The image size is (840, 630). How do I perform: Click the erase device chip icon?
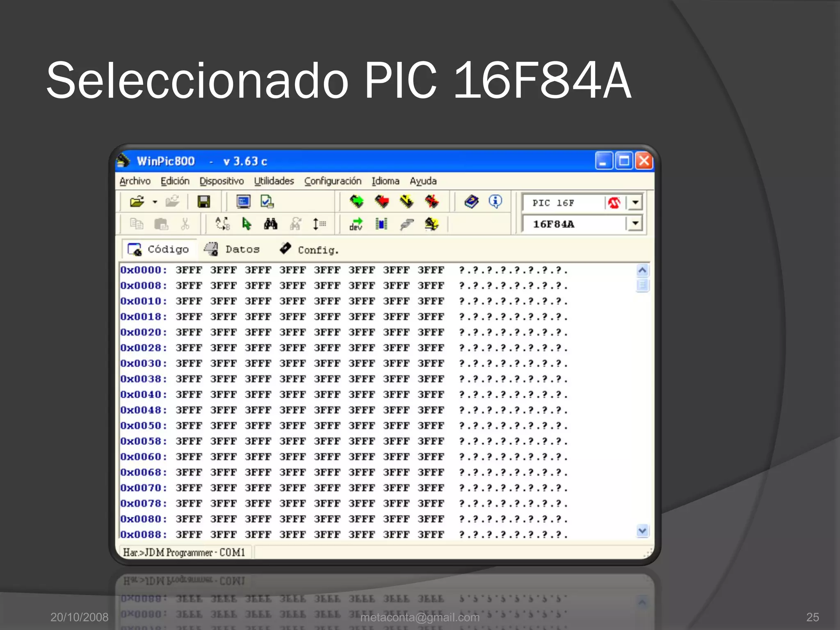[x=431, y=201]
